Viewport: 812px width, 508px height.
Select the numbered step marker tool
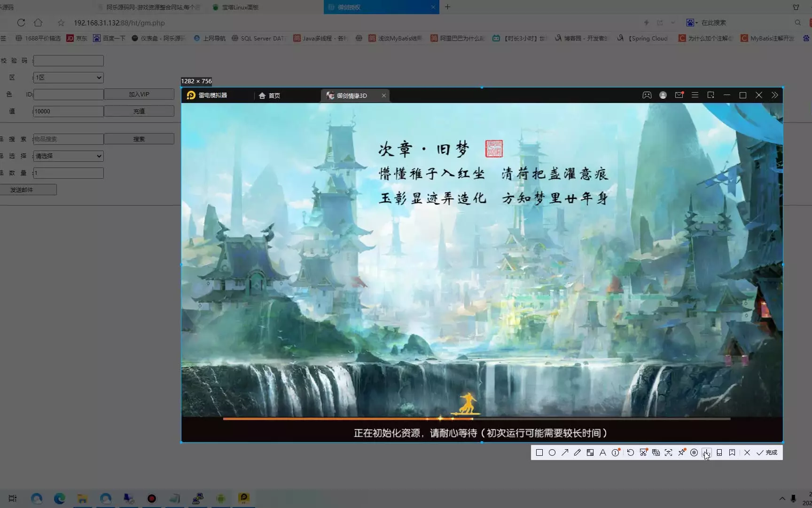tap(616, 452)
